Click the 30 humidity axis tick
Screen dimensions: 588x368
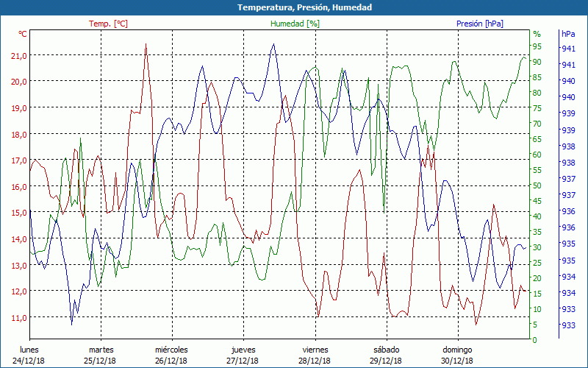pos(537,247)
